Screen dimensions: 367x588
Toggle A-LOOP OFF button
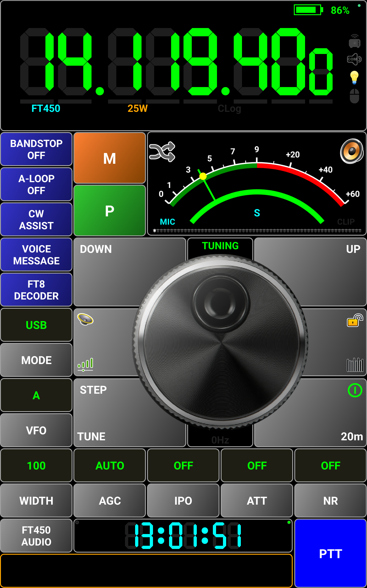coord(36,184)
